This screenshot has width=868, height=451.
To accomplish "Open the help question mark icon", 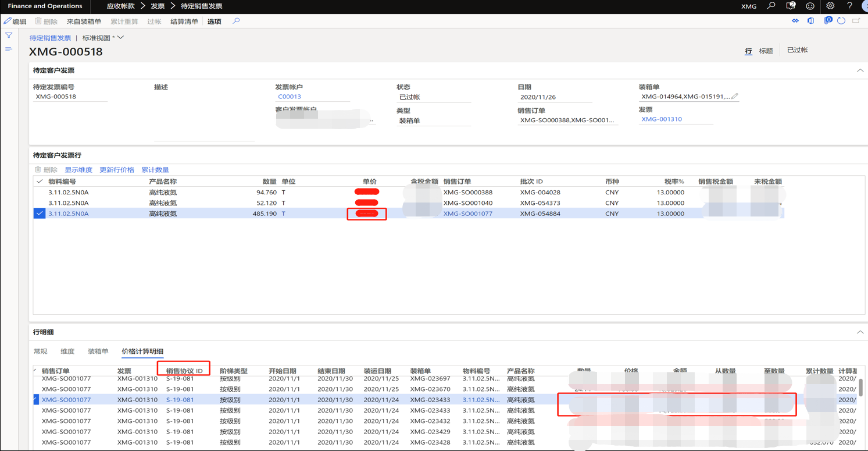I will 849,6.
